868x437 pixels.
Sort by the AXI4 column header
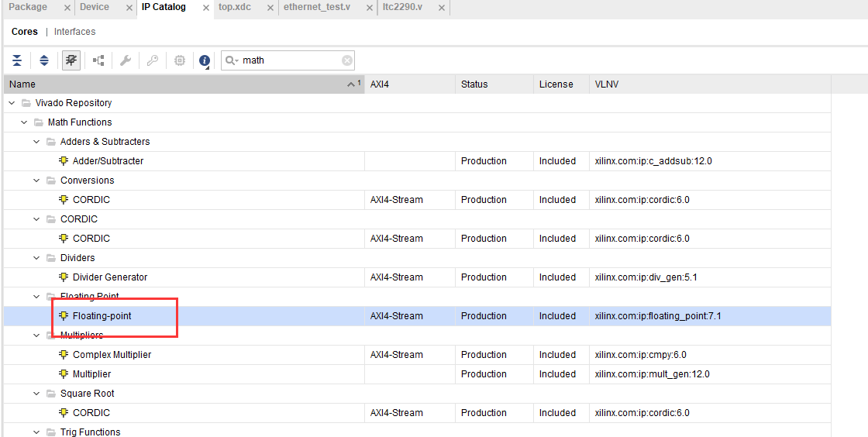pyautogui.click(x=410, y=84)
